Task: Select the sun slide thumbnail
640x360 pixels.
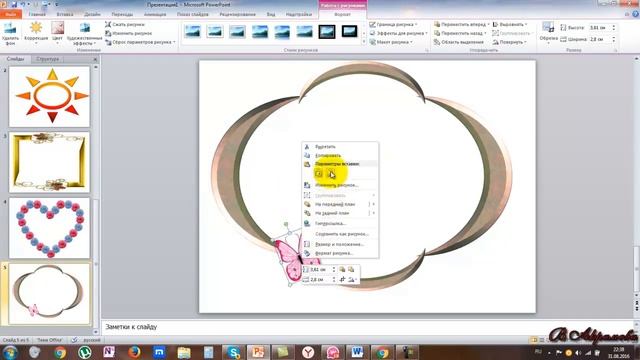Action: pyautogui.click(x=49, y=96)
